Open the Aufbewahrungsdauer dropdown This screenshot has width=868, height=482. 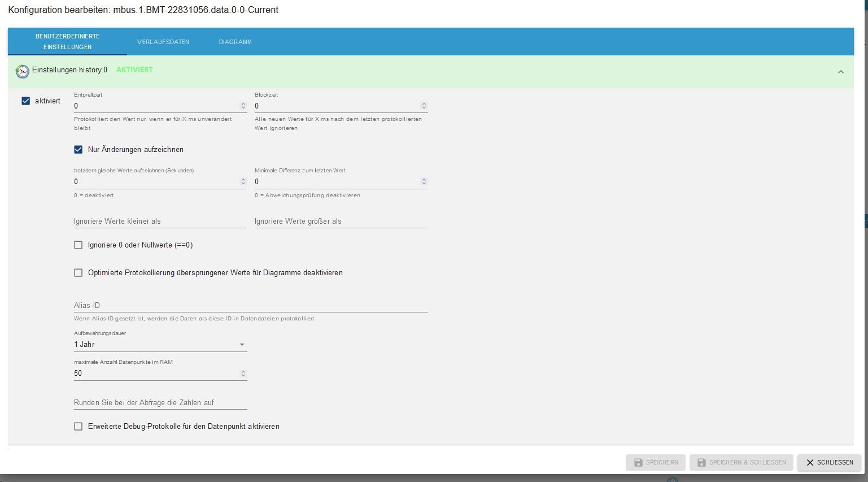[160, 345]
